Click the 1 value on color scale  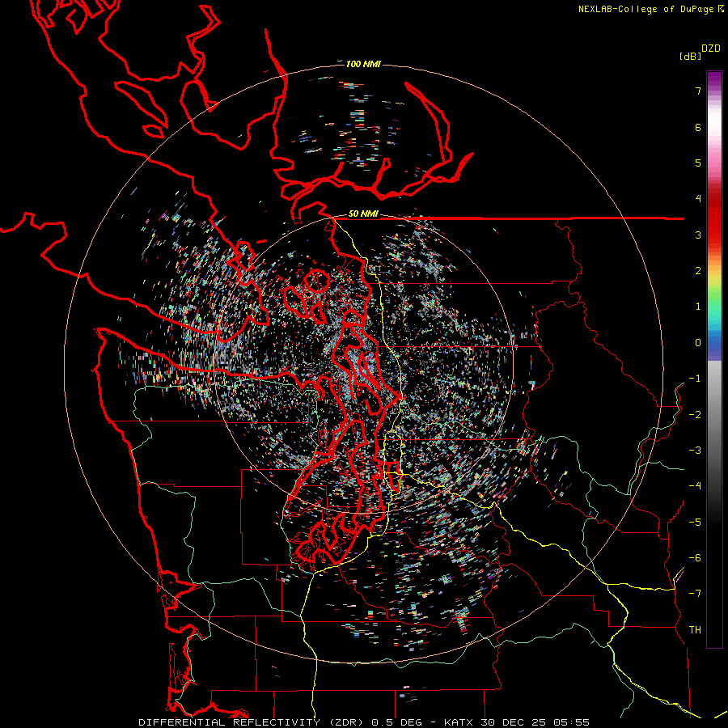tap(698, 307)
